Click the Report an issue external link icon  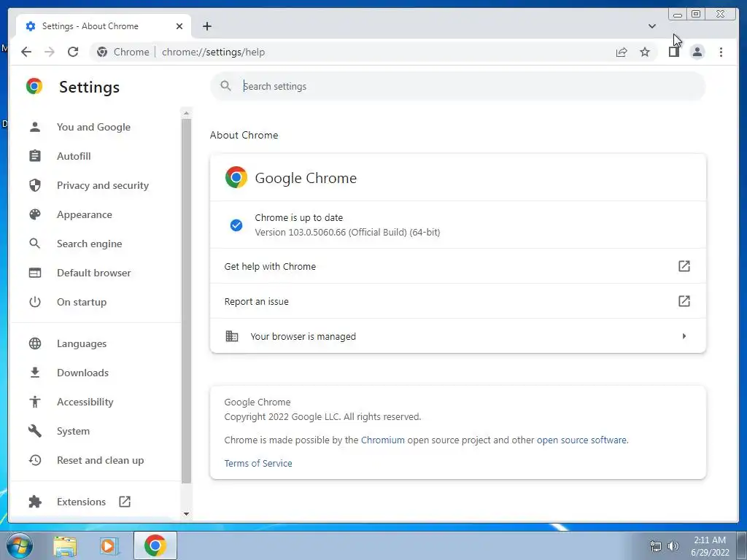684,301
